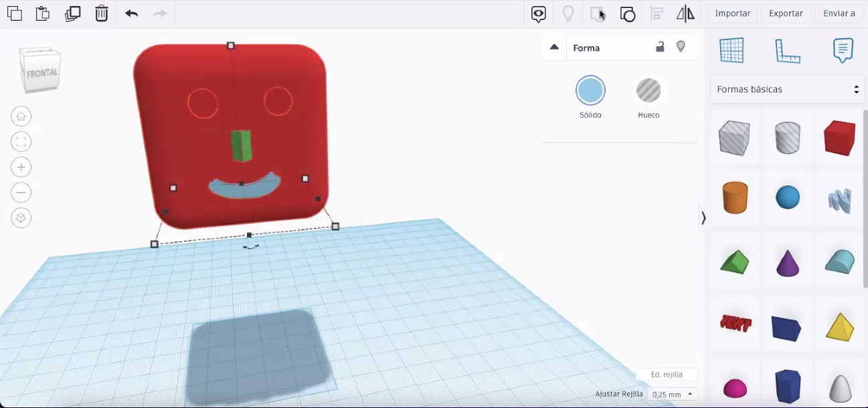Viewport: 868px width, 408px height.
Task: Click the Duplicate and repeat icon
Action: 72,13
